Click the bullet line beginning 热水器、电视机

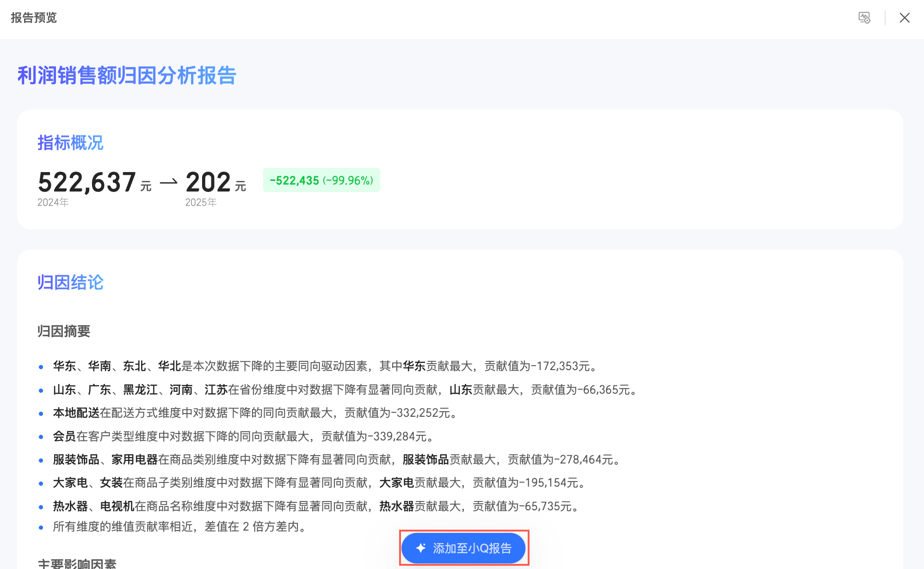pyautogui.click(x=314, y=506)
